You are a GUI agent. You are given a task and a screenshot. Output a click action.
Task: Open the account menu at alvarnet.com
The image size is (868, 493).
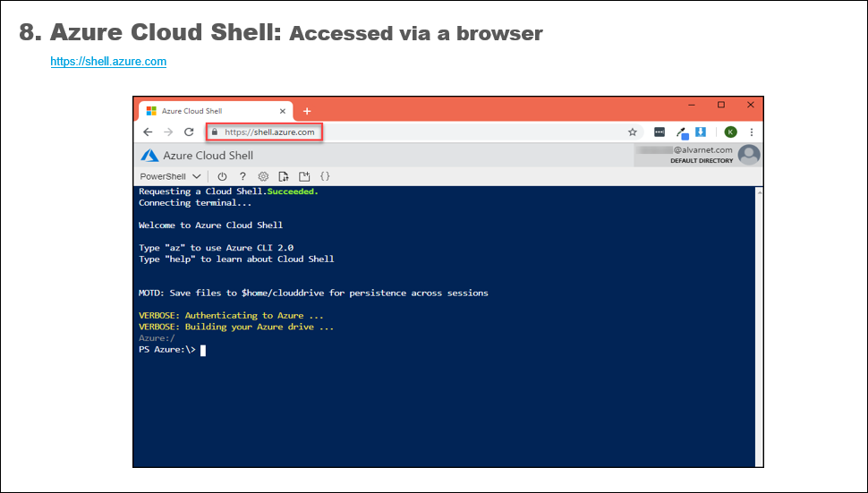(x=698, y=155)
